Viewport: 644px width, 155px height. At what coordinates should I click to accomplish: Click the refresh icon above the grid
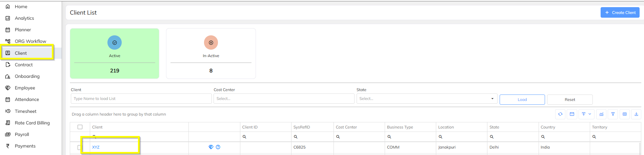pyautogui.click(x=560, y=114)
